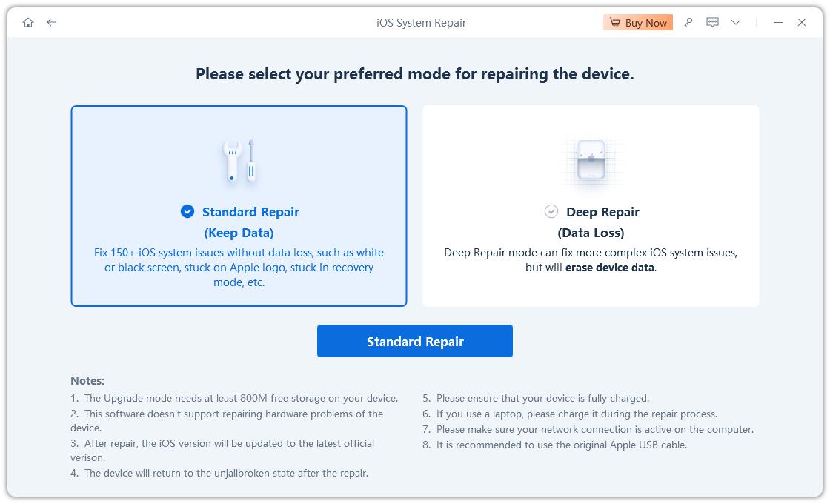
Task: Click the Deep Repair device illustration
Action: click(x=591, y=161)
